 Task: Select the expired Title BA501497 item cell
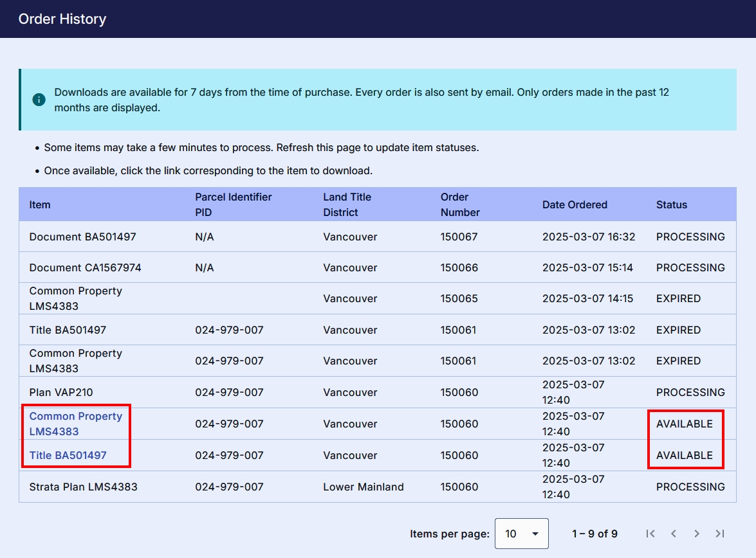click(x=68, y=330)
